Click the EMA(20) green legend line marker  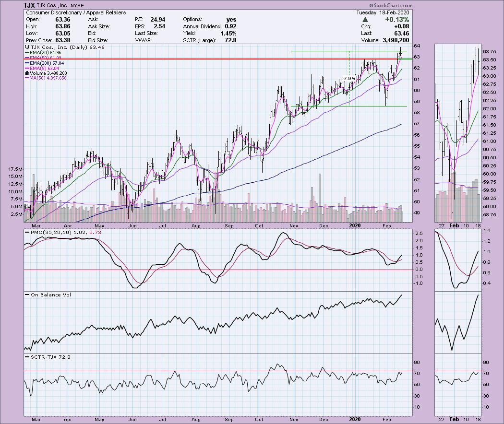[x=27, y=53]
